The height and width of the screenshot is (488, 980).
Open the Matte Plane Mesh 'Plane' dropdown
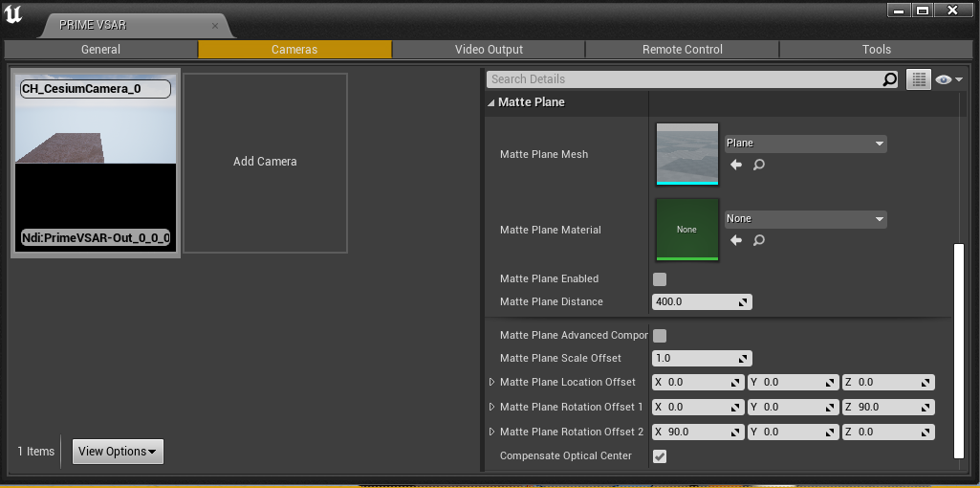pos(806,144)
